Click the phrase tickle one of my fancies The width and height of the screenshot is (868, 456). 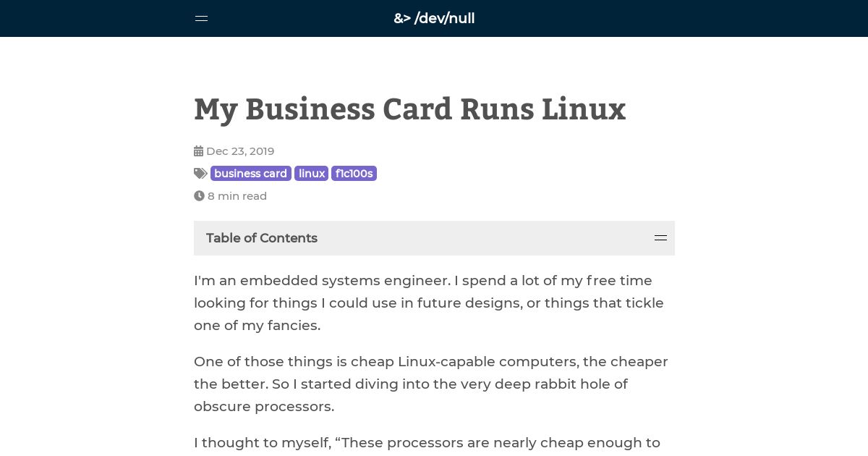[429, 314]
